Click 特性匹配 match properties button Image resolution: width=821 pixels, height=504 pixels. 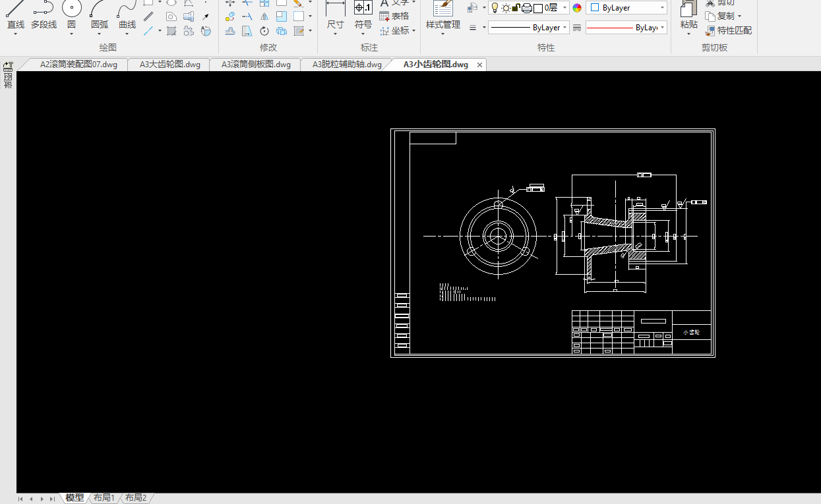[729, 30]
